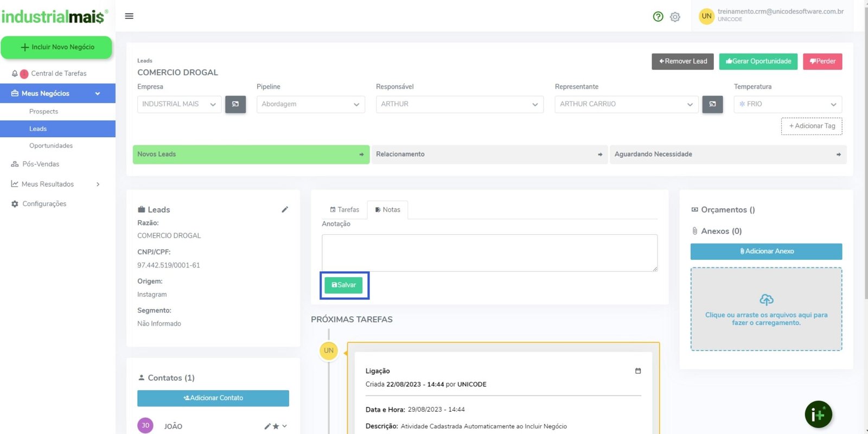Mark contact JOÃO with the star icon
The image size is (868, 434).
pyautogui.click(x=276, y=426)
